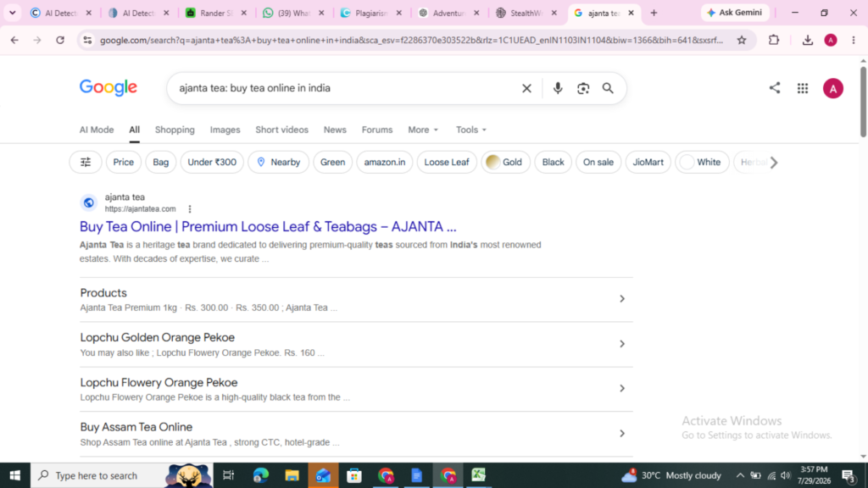Open Outlook from taskbar

point(323,475)
